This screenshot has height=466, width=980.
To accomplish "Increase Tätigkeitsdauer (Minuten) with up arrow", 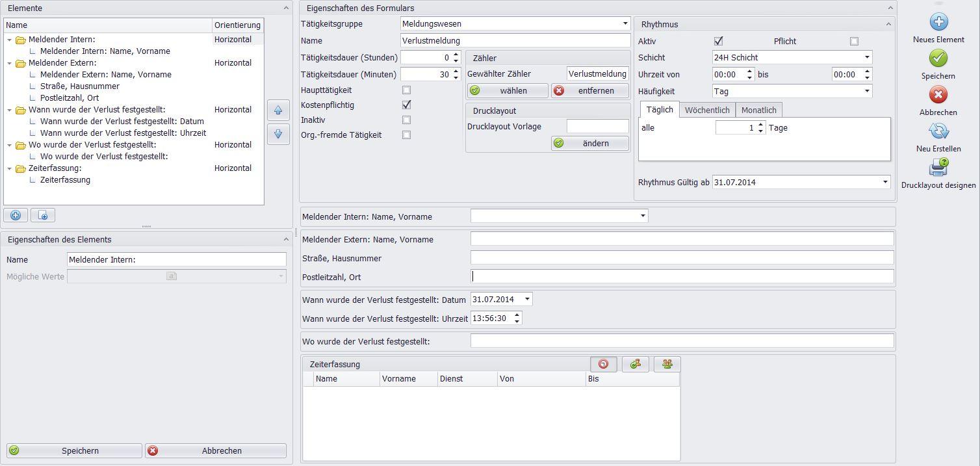I will pos(456,71).
